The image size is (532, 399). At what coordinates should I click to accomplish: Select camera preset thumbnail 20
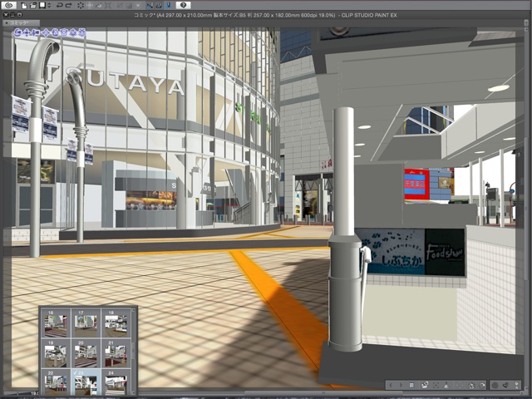click(x=86, y=353)
